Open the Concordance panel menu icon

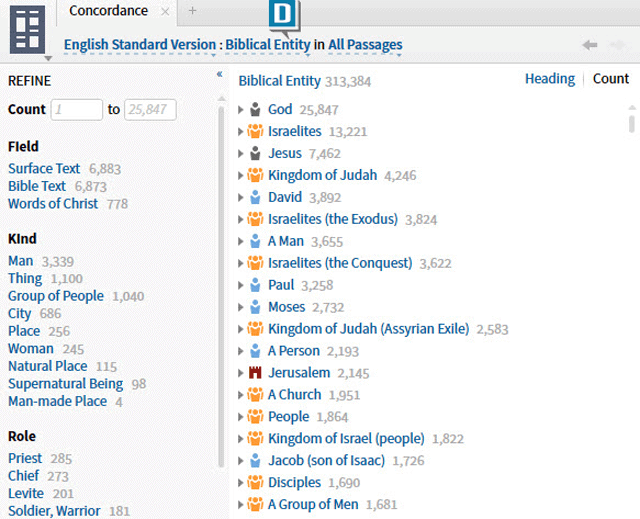pos(27,30)
